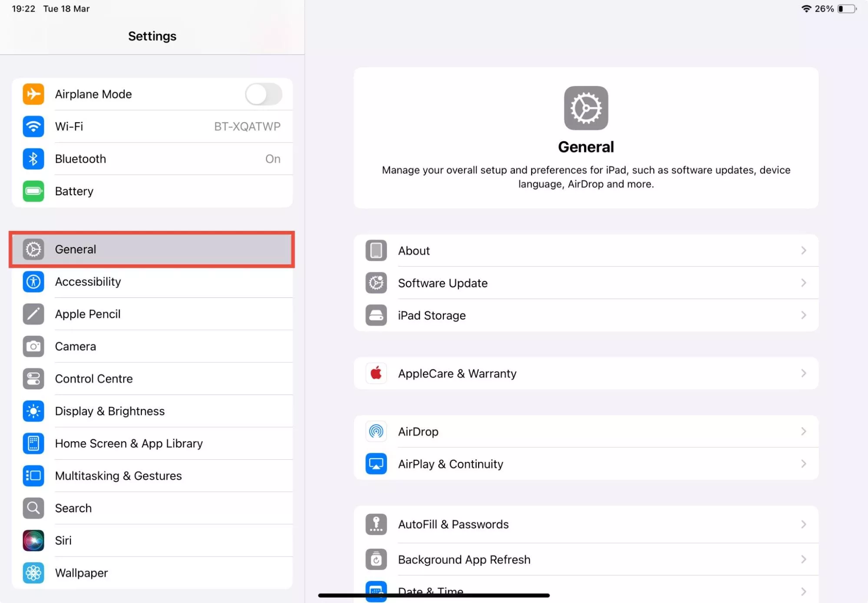Tap the Wi-Fi icon in the sidebar
Image resolution: width=868 pixels, height=603 pixels.
pos(33,126)
